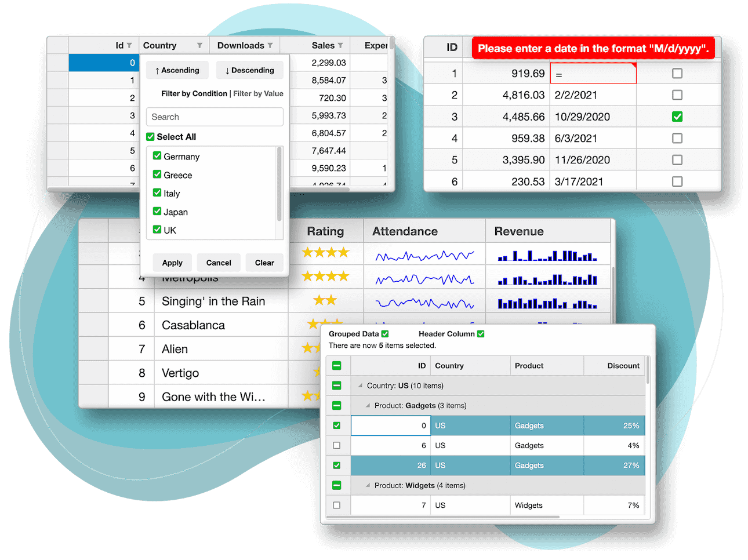Click the Sales column filter icon
The height and width of the screenshot is (560, 748).
coord(340,45)
